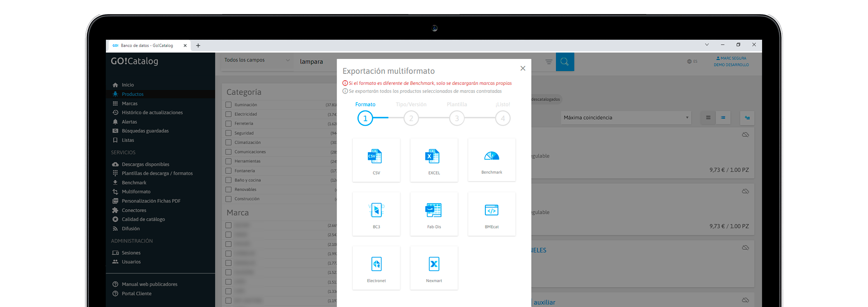Go to step 1 Formato circle
Image resolution: width=868 pixels, height=307 pixels.
pos(365,118)
